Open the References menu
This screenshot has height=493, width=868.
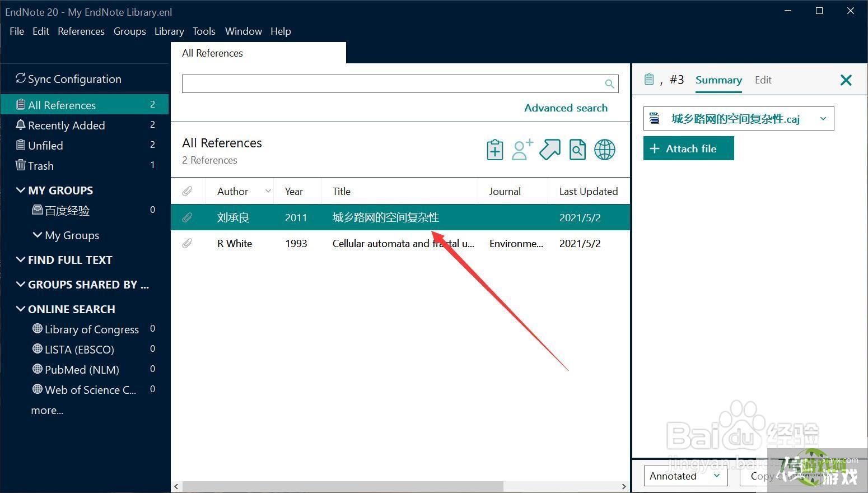pyautogui.click(x=81, y=31)
